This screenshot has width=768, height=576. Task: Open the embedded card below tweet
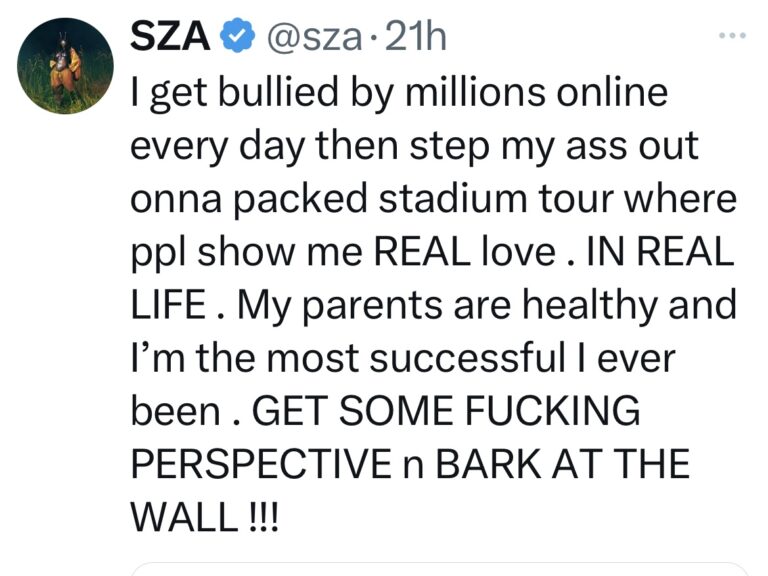pos(440,571)
